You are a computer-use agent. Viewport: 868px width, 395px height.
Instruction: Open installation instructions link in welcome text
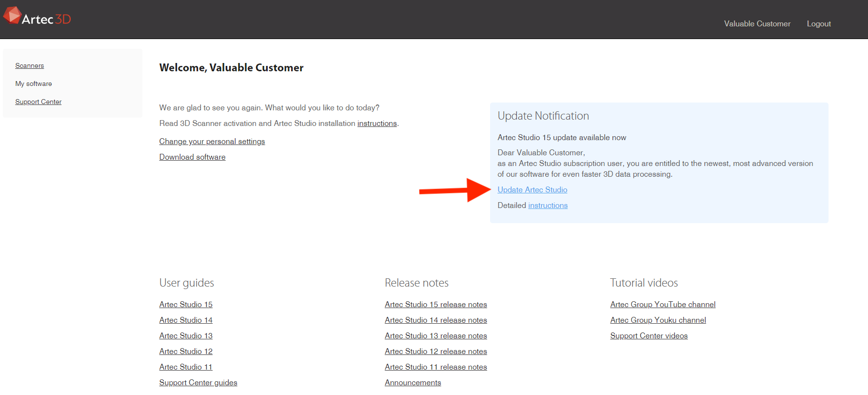point(377,124)
